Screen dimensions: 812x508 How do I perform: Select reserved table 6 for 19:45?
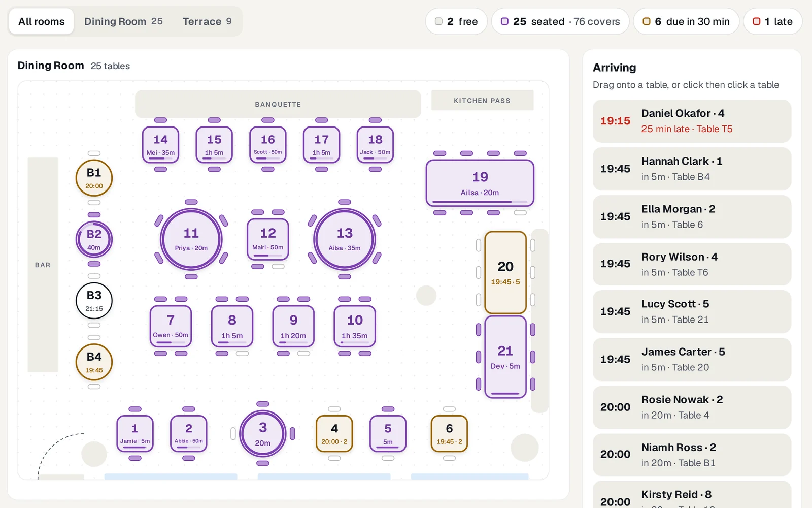pyautogui.click(x=449, y=434)
